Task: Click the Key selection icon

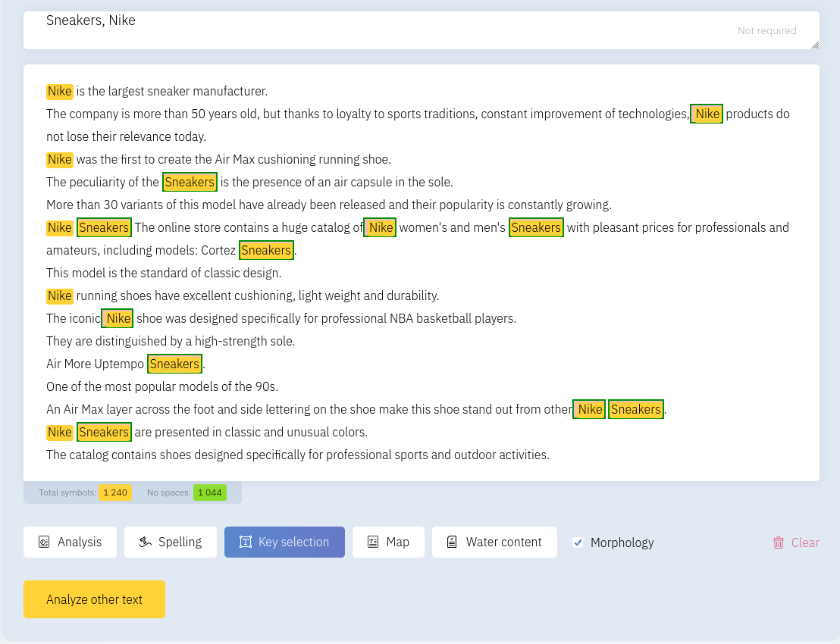Action: [x=246, y=542]
